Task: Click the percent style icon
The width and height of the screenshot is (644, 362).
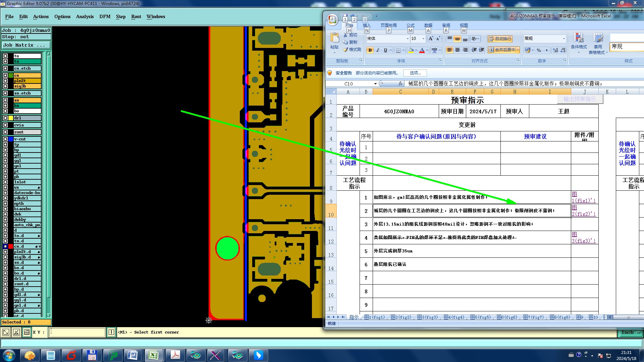Action: tap(539, 50)
